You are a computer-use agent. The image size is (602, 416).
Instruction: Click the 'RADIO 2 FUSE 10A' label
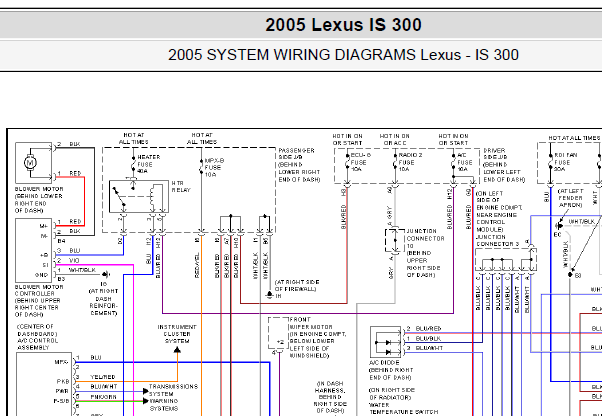point(410,162)
